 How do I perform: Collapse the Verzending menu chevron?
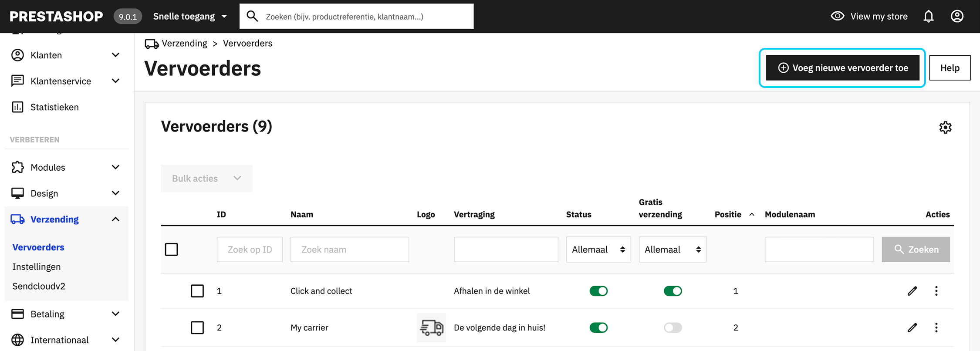[x=115, y=219]
